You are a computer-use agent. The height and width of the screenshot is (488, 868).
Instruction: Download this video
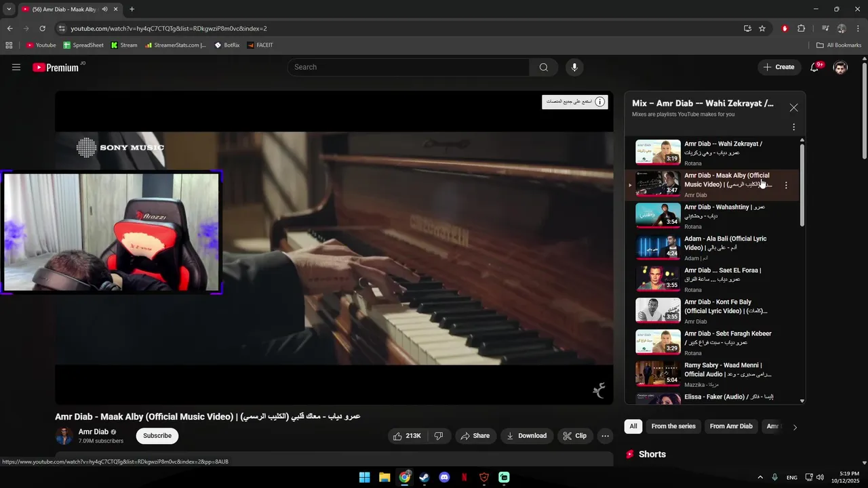click(527, 436)
